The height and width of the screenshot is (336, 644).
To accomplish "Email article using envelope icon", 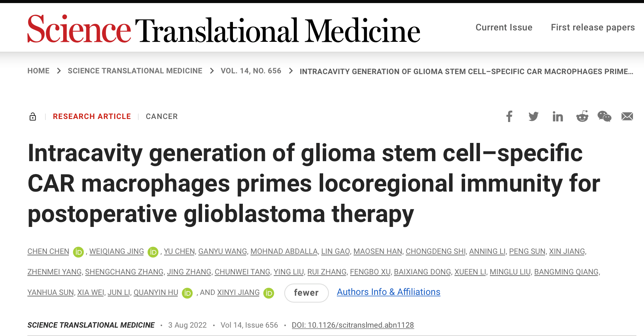I will (627, 116).
